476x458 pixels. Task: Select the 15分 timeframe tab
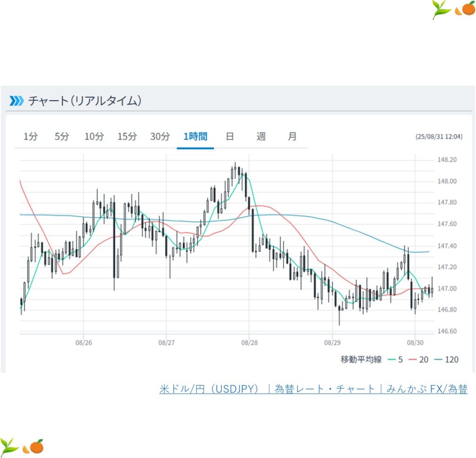pyautogui.click(x=127, y=136)
